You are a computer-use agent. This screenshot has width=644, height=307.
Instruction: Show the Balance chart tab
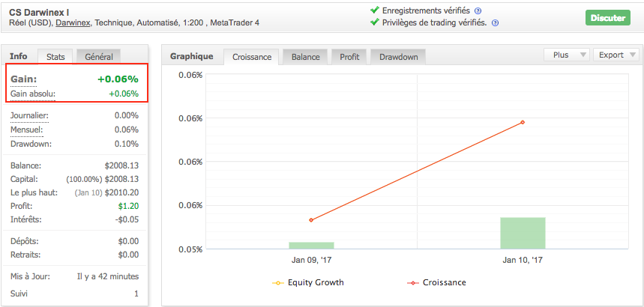tap(305, 57)
